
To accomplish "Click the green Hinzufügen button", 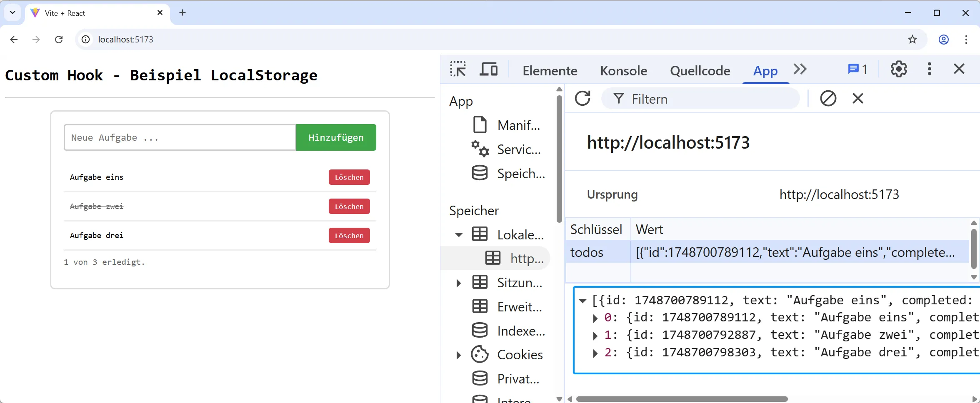I will 336,137.
